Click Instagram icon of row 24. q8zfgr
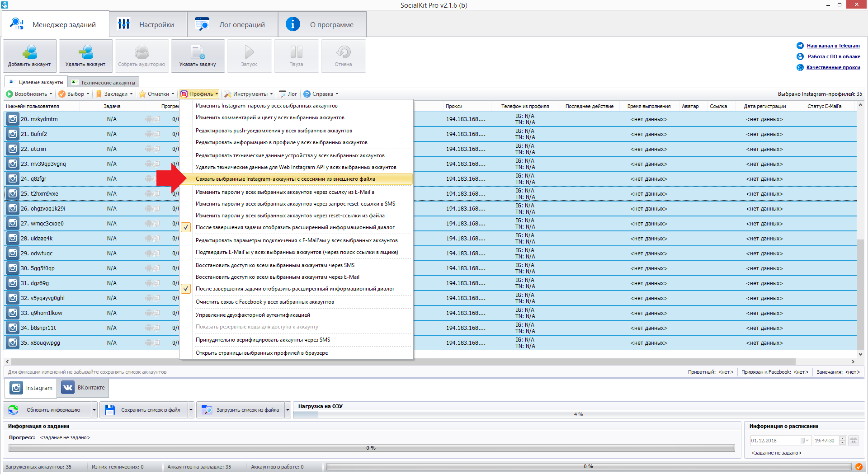 (13, 179)
